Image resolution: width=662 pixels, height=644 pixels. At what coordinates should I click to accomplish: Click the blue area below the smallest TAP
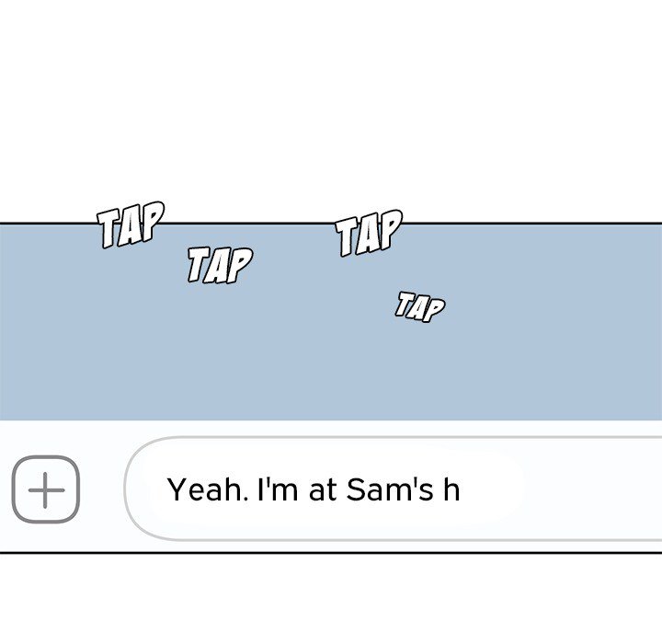(x=420, y=368)
